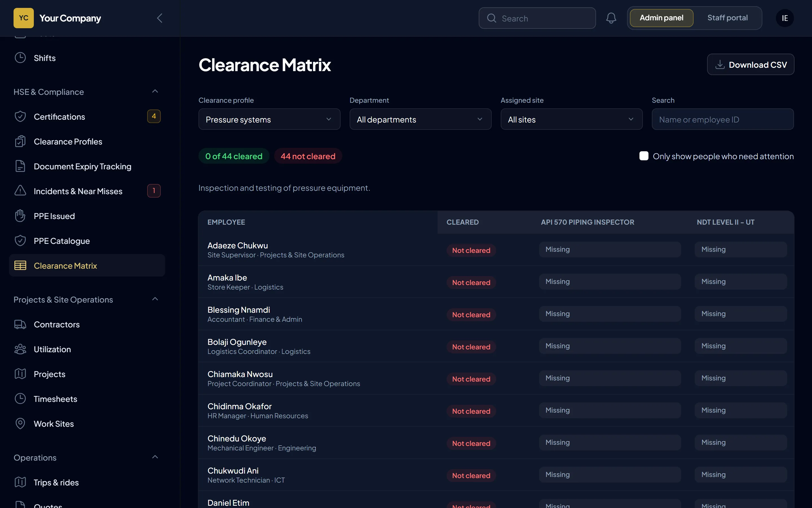Click the Document Expiry Tracking file icon

20,166
